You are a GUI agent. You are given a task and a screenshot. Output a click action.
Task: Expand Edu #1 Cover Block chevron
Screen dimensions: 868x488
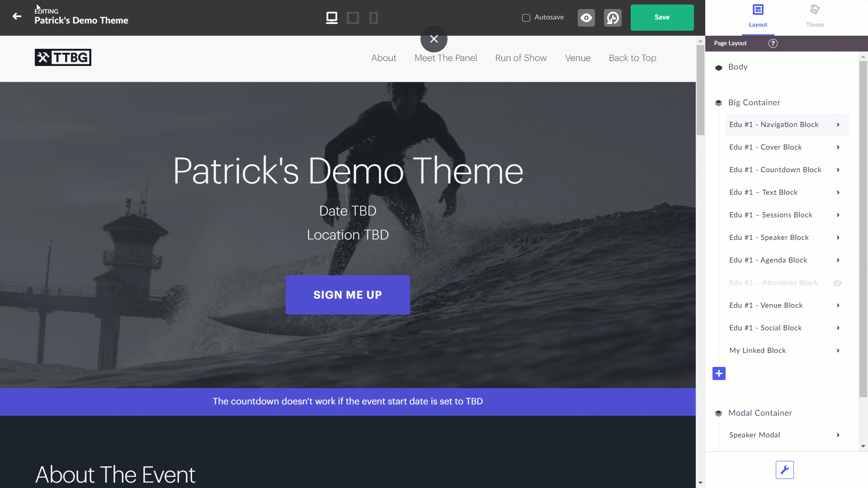838,147
